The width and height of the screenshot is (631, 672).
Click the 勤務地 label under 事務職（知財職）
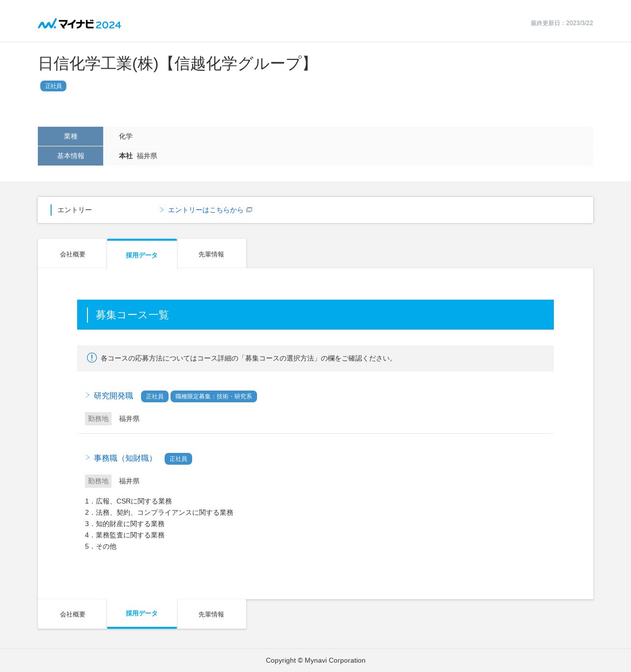coord(98,481)
